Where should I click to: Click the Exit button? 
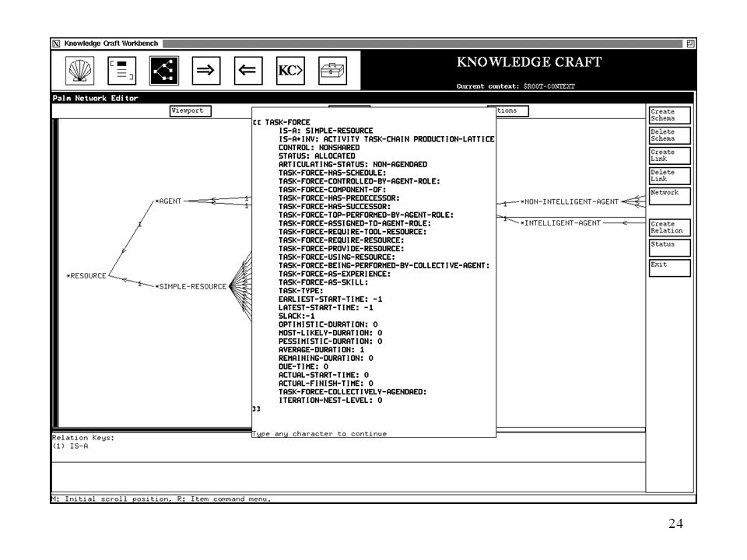coord(669,268)
